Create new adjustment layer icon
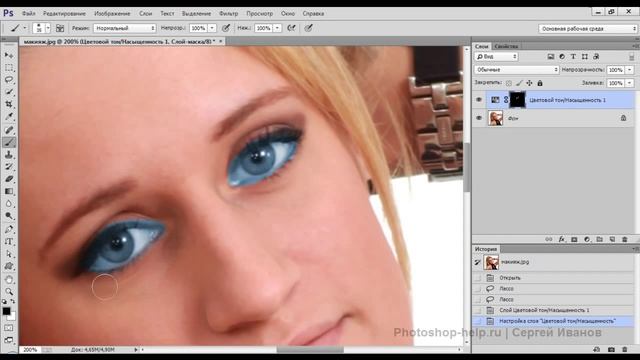The width and height of the screenshot is (640, 360). tap(587, 240)
